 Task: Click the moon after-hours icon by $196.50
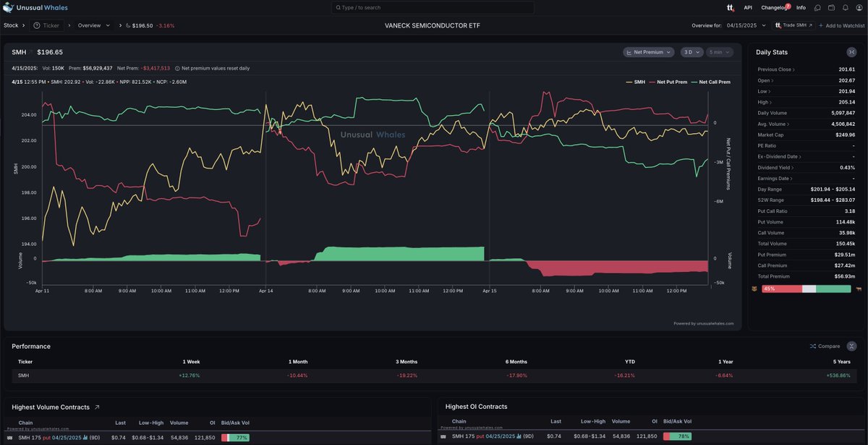[128, 25]
